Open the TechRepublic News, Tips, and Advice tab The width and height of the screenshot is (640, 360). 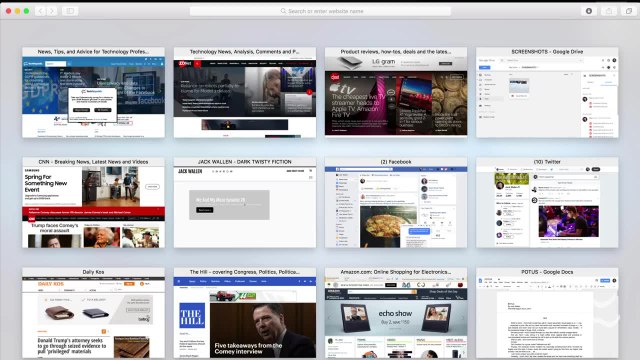(93, 93)
